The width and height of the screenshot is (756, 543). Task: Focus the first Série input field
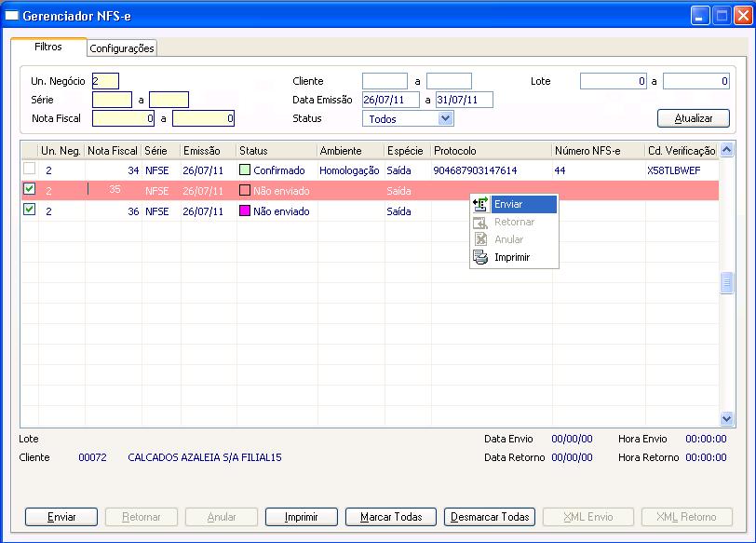112,100
